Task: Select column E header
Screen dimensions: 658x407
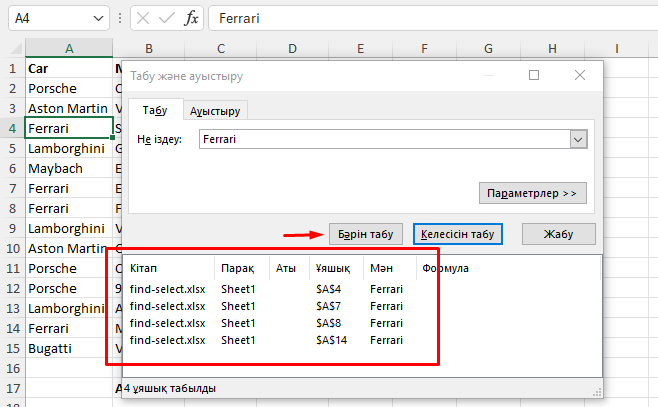Action: (x=360, y=49)
